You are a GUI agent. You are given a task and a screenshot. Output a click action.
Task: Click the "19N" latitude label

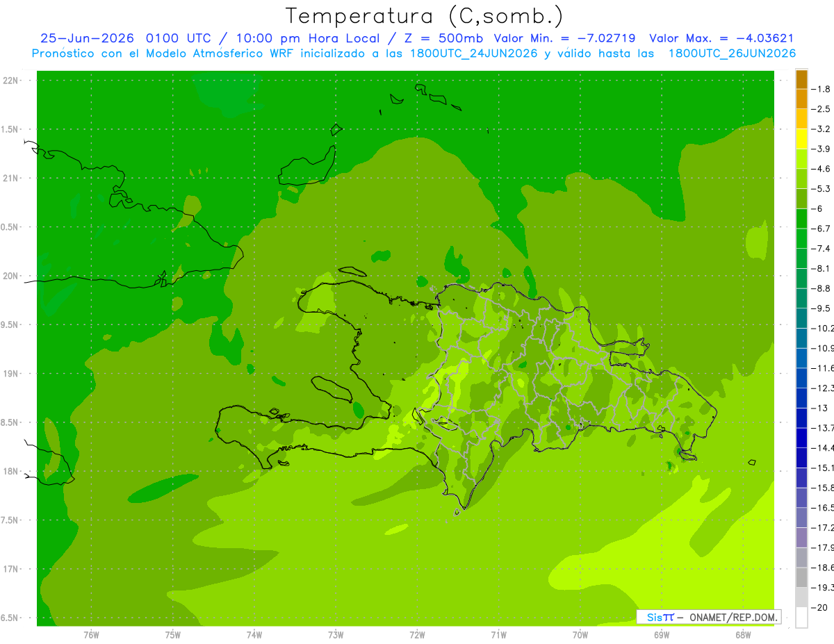point(11,374)
